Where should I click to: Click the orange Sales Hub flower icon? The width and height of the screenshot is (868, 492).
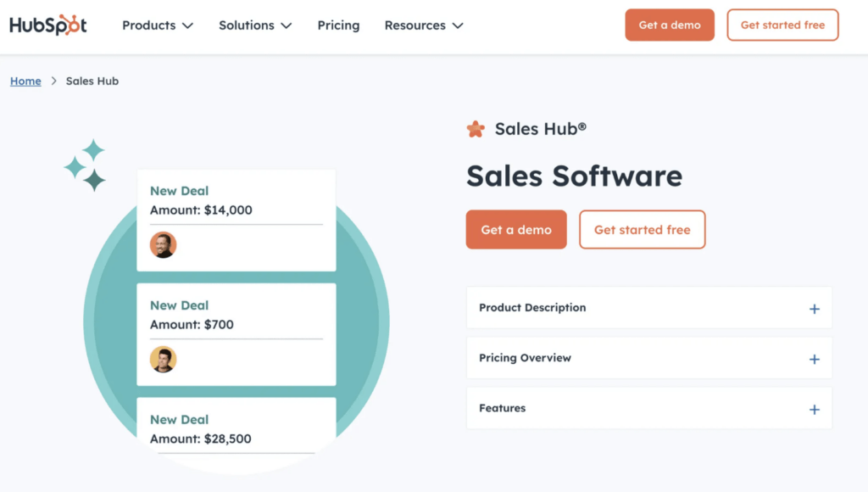coord(476,129)
